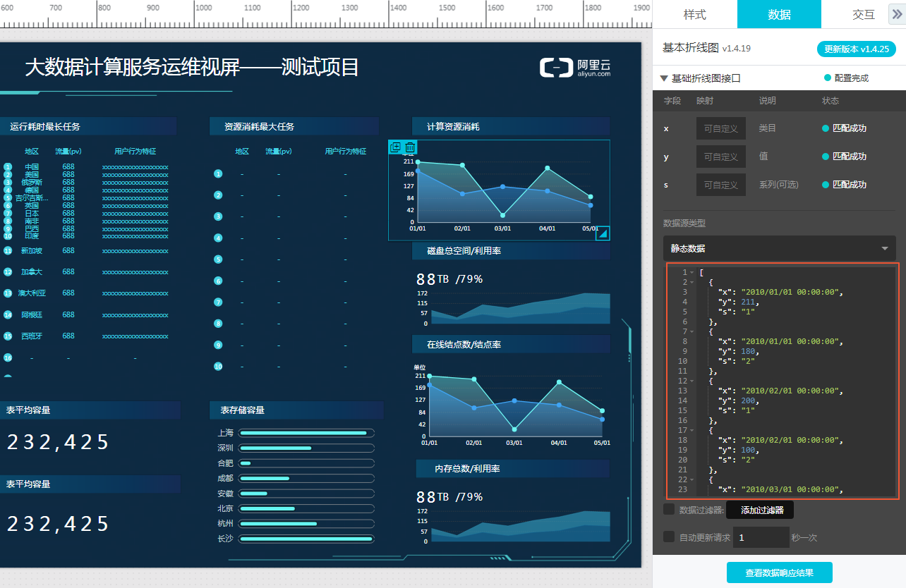906x588 pixels.
Task: Enable the 自动更新请求 checkbox
Action: click(x=669, y=537)
